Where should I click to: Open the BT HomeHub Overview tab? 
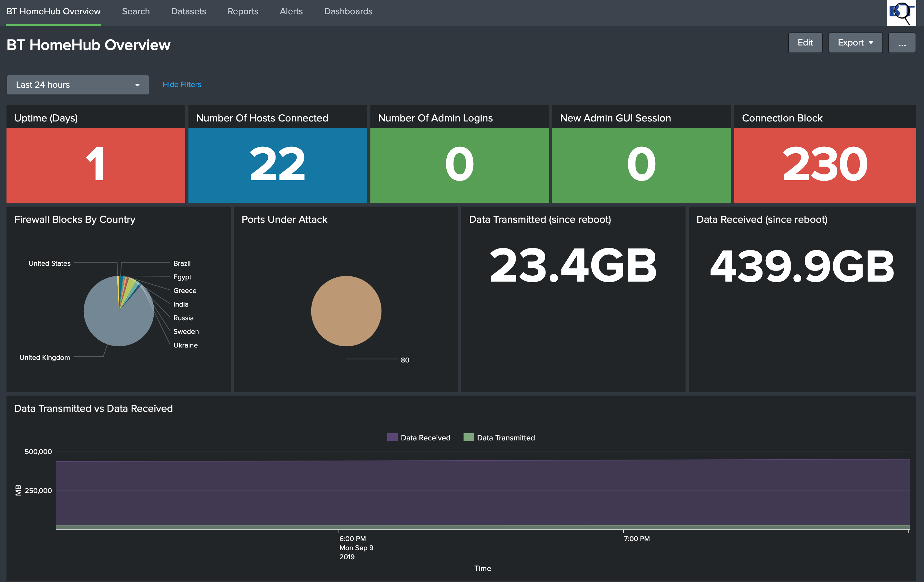[53, 11]
